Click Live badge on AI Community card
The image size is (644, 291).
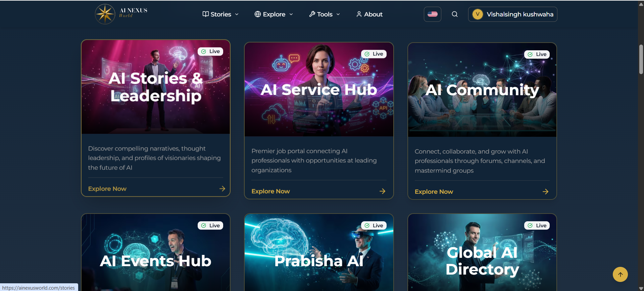pos(537,54)
